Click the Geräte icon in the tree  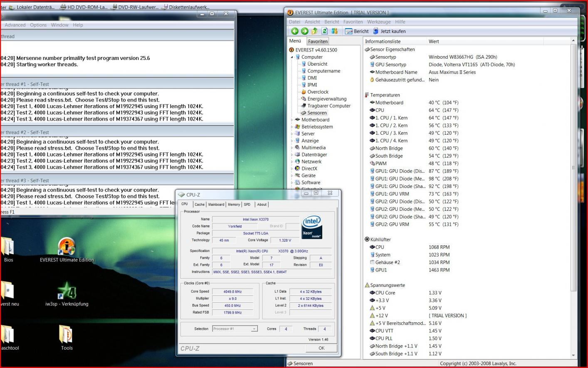pos(297,175)
